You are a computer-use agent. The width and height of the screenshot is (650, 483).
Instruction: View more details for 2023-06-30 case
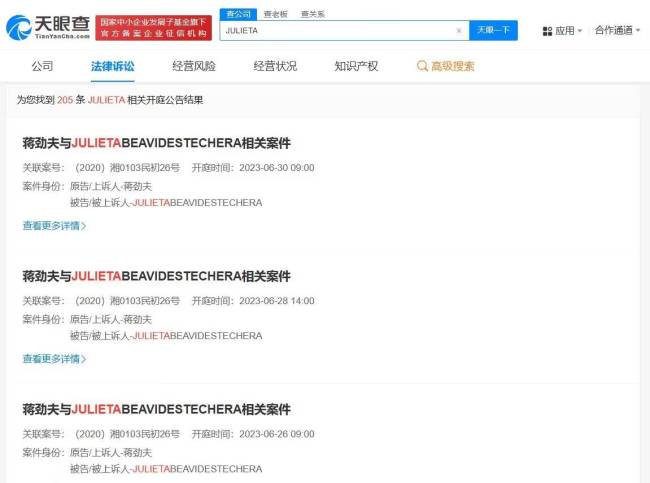click(54, 226)
